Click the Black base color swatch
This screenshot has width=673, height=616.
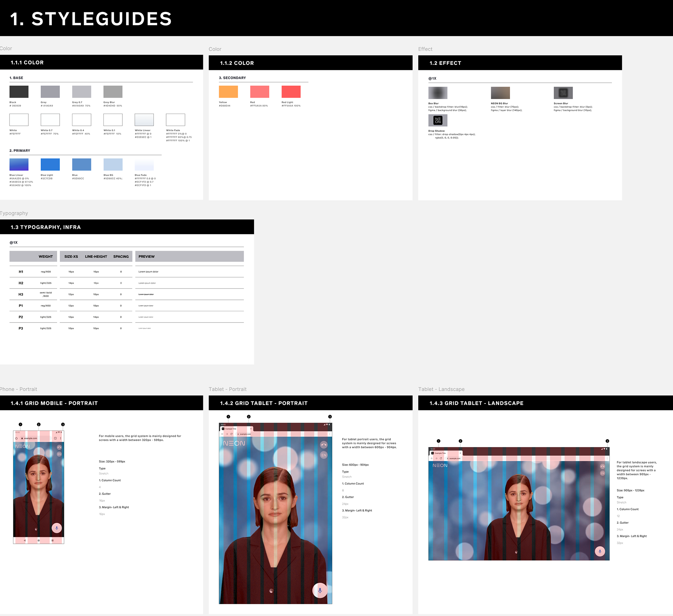(19, 92)
